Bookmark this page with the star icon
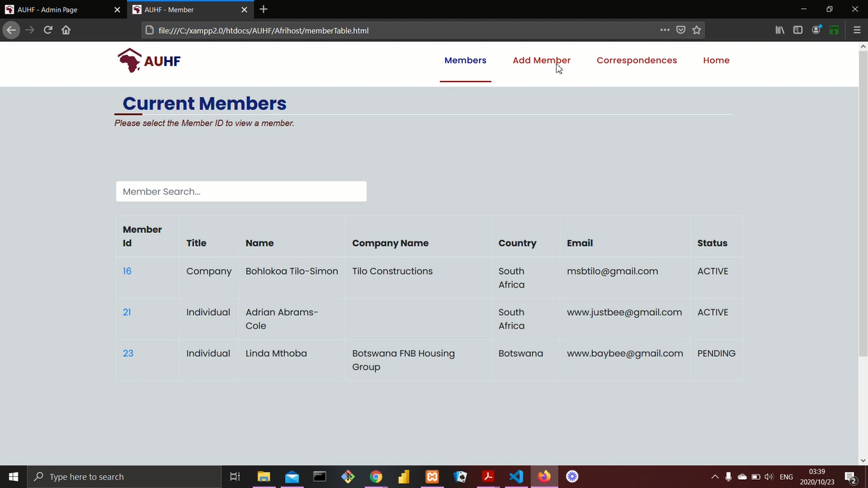 pyautogui.click(x=697, y=30)
